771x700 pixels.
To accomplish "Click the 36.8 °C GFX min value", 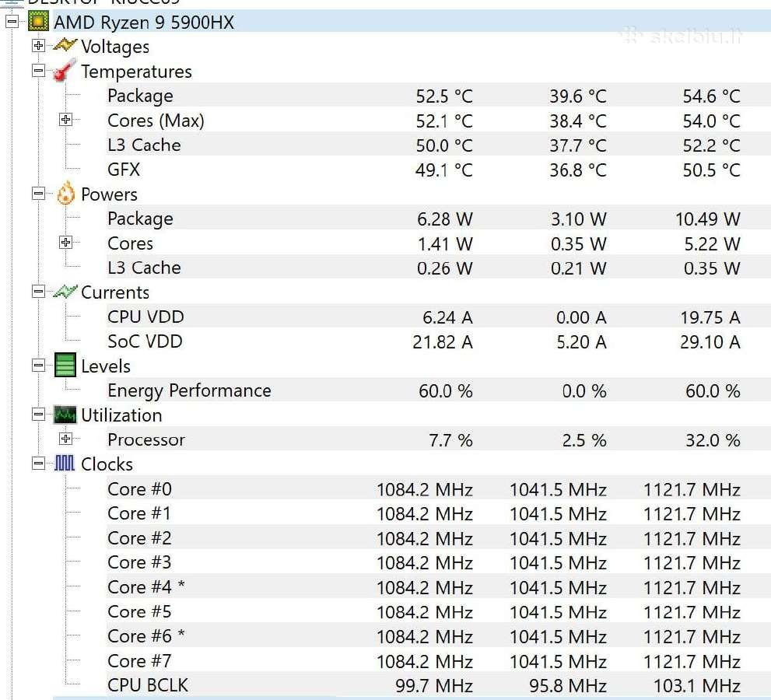I will 578,170.
